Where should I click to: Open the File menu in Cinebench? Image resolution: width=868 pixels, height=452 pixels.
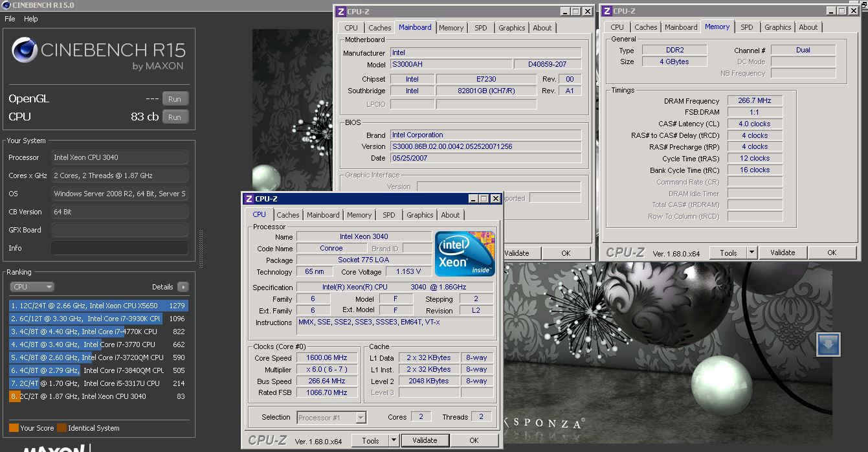pos(10,19)
